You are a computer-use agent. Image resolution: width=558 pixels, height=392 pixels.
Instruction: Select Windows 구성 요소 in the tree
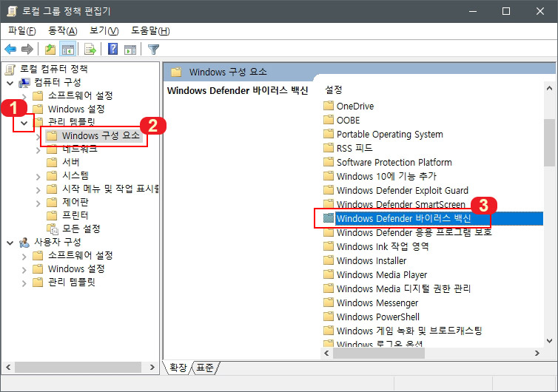pos(101,135)
